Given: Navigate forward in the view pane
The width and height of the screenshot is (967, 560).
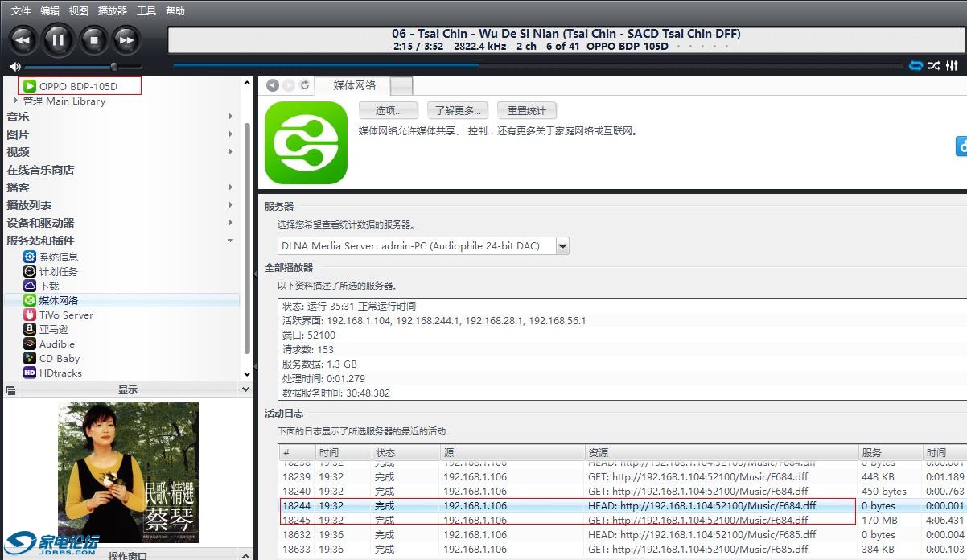Looking at the screenshot, I should (x=288, y=85).
